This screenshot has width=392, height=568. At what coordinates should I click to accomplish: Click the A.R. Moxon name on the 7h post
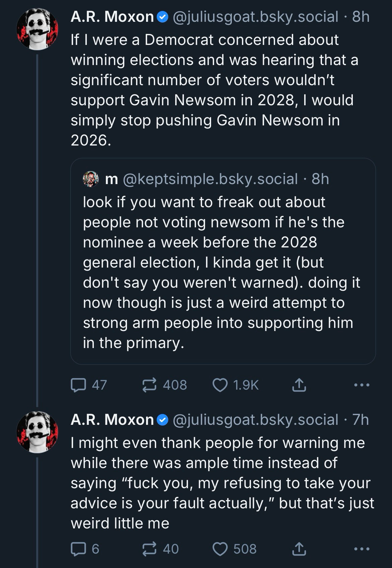(112, 420)
